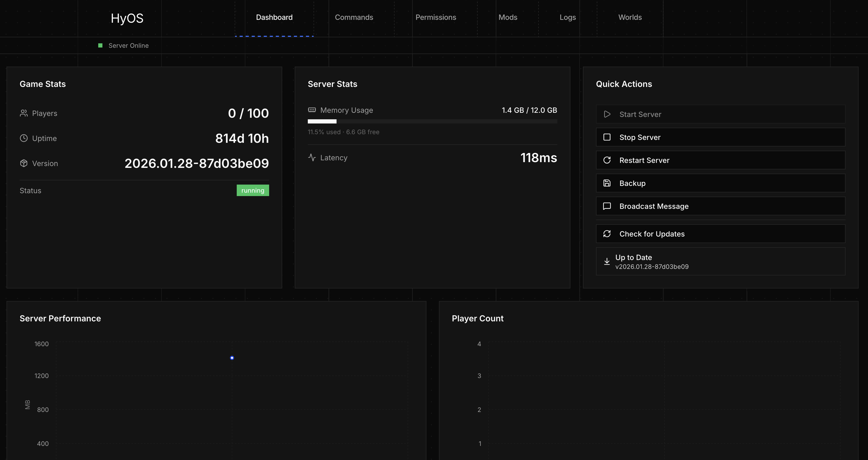Go to the Mods tab
This screenshot has width=868, height=460.
508,17
